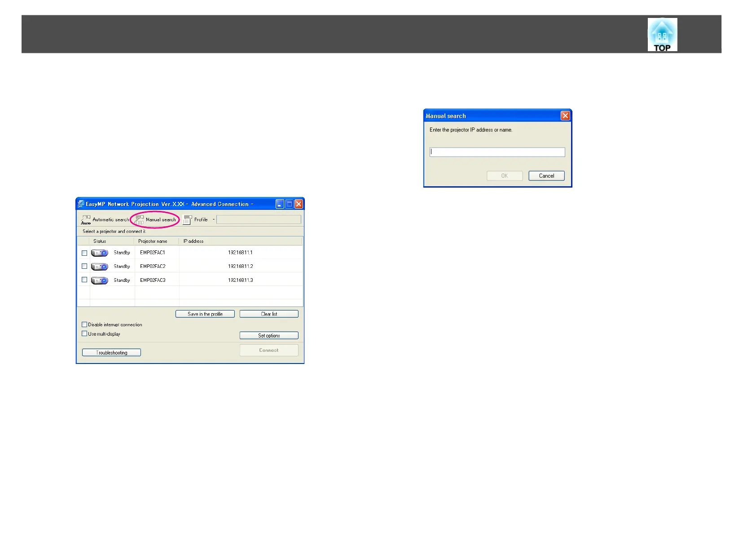Maximize the EasyMP Network Projection window
The image size is (756, 534).
(x=290, y=204)
